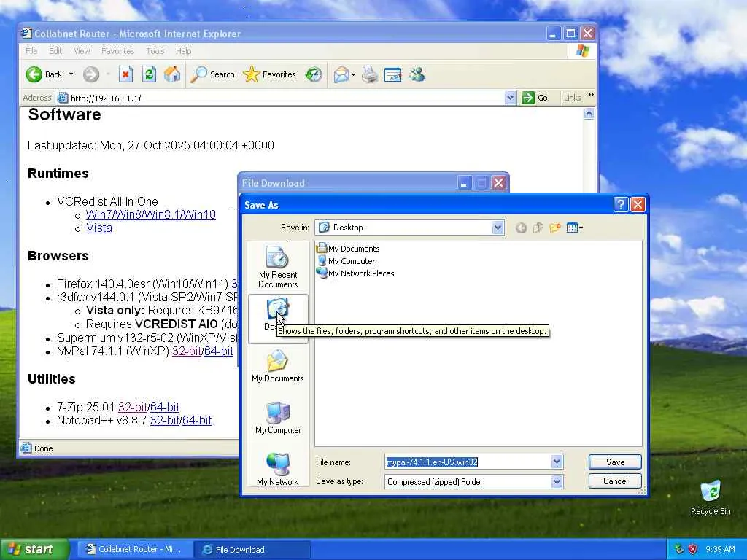The width and height of the screenshot is (747, 560).
Task: Click the security shield tray icon
Action: pos(693,549)
